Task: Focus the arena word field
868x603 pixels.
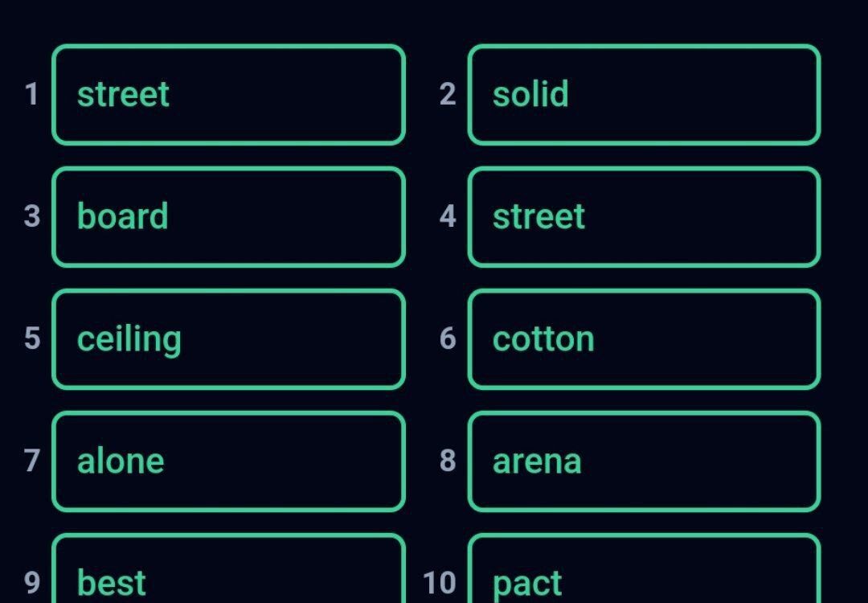Action: tap(644, 461)
